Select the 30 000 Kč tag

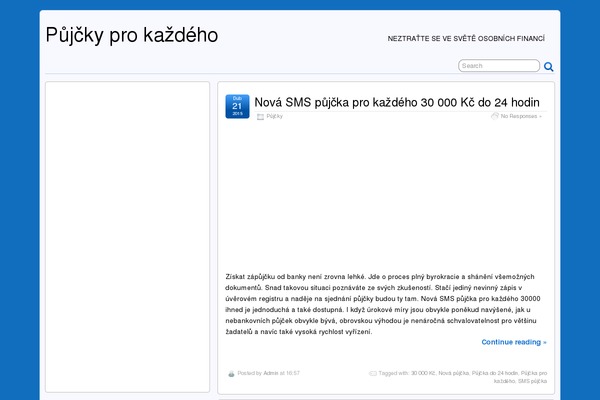423,373
